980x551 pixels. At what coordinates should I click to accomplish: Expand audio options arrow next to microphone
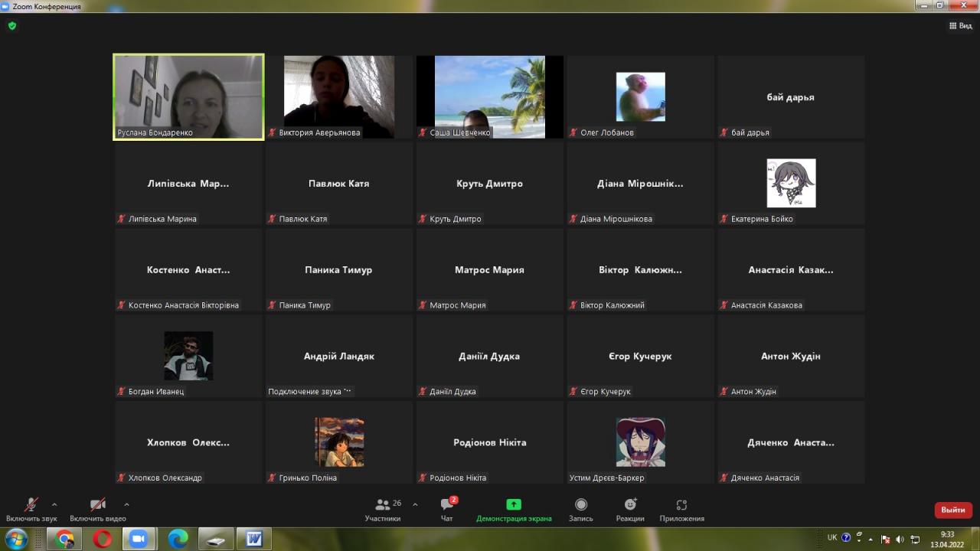(54, 504)
